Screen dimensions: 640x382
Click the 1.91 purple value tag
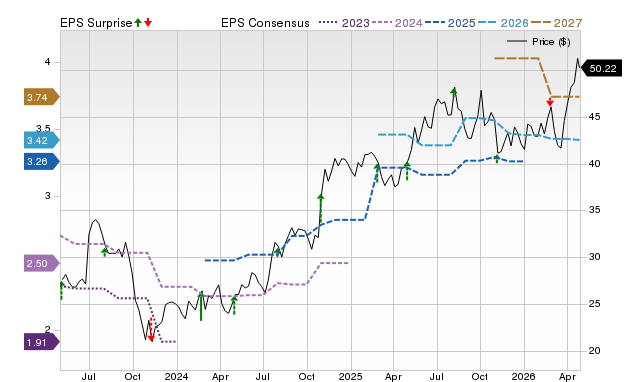[42, 342]
